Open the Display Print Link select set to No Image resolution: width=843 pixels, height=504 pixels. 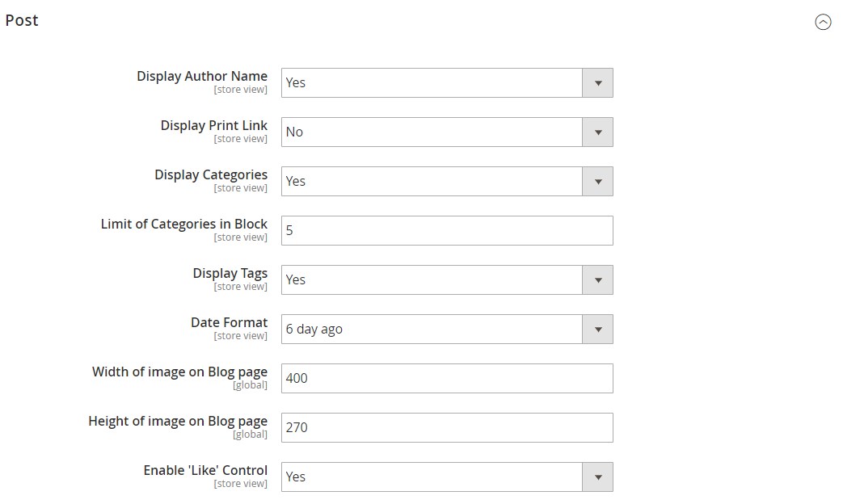(x=447, y=132)
